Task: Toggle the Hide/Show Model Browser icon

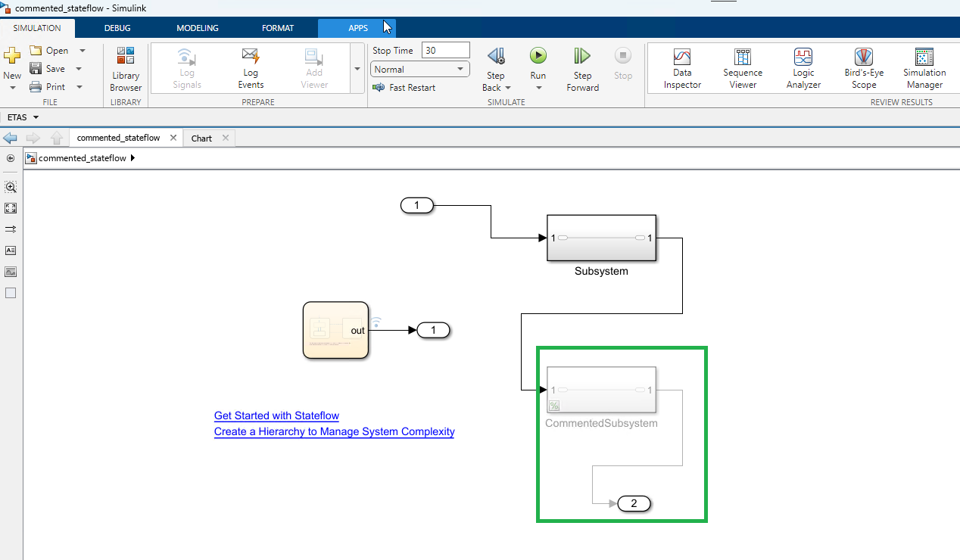Action: [11, 158]
